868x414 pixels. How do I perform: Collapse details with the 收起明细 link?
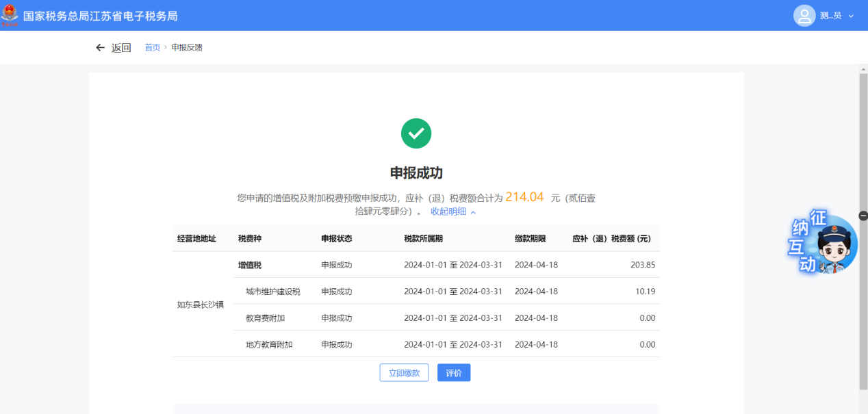[x=448, y=211]
